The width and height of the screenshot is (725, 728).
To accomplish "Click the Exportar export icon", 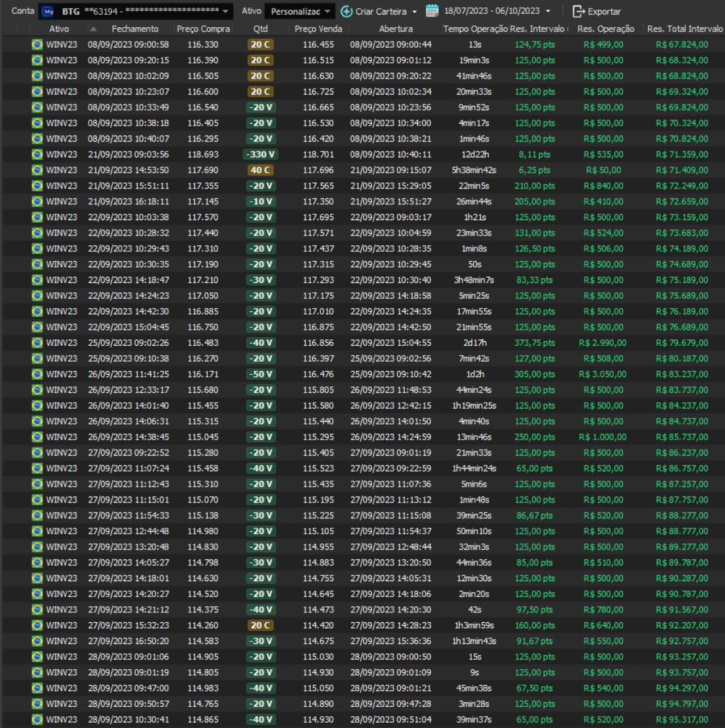I will 579,11.
